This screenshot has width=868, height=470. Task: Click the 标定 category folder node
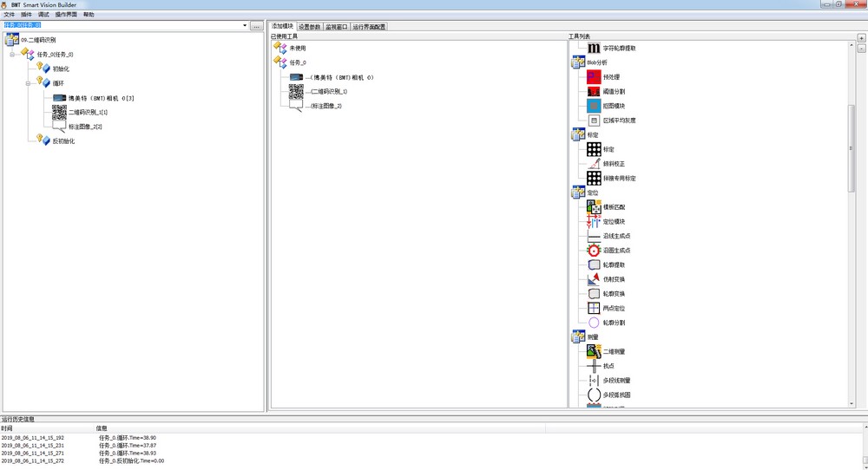(x=578, y=135)
